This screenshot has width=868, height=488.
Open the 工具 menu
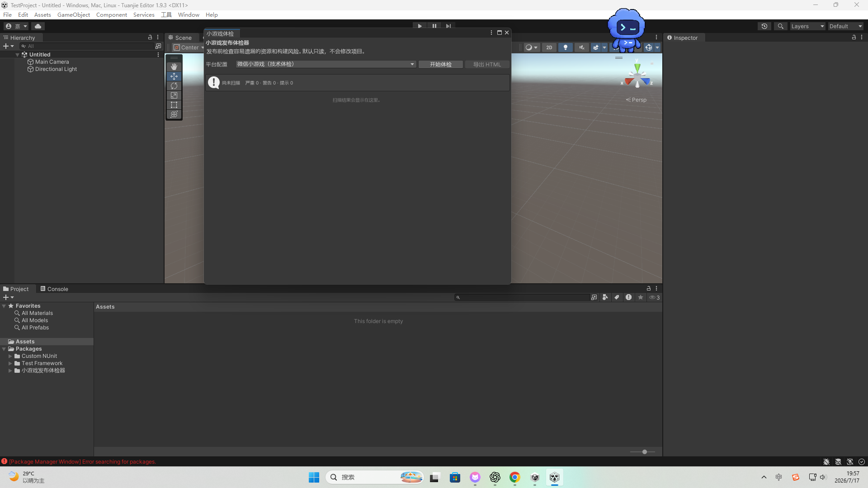[166, 15]
